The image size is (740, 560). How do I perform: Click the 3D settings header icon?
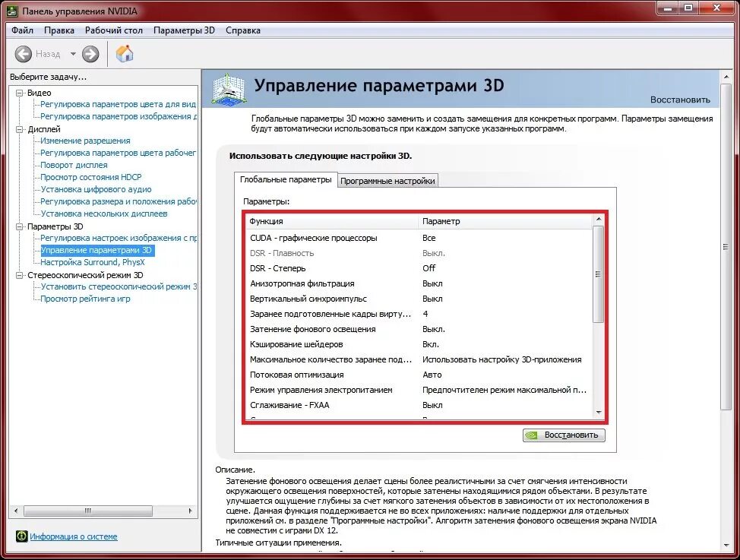pos(229,89)
